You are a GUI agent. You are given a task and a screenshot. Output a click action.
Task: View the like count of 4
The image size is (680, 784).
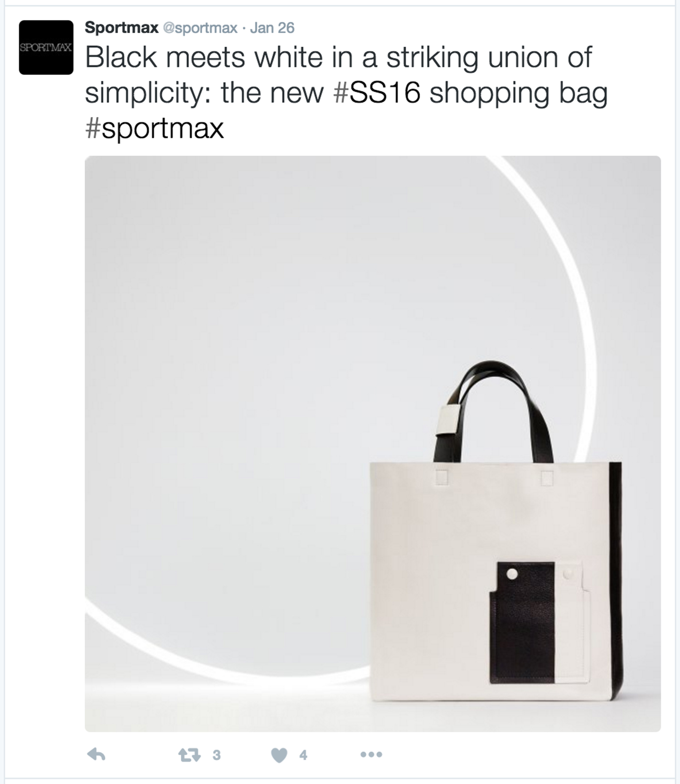303,755
